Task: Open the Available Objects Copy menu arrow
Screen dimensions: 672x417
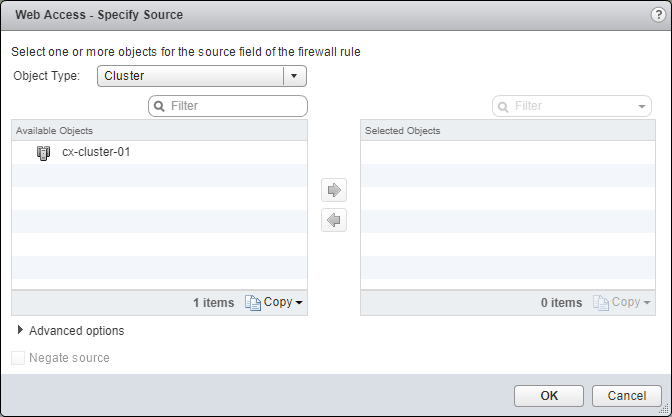Action: (x=299, y=303)
